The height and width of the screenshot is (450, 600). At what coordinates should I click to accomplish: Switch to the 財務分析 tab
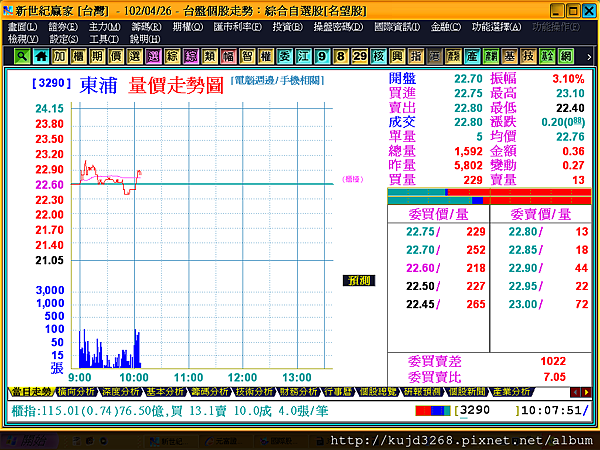click(x=298, y=392)
